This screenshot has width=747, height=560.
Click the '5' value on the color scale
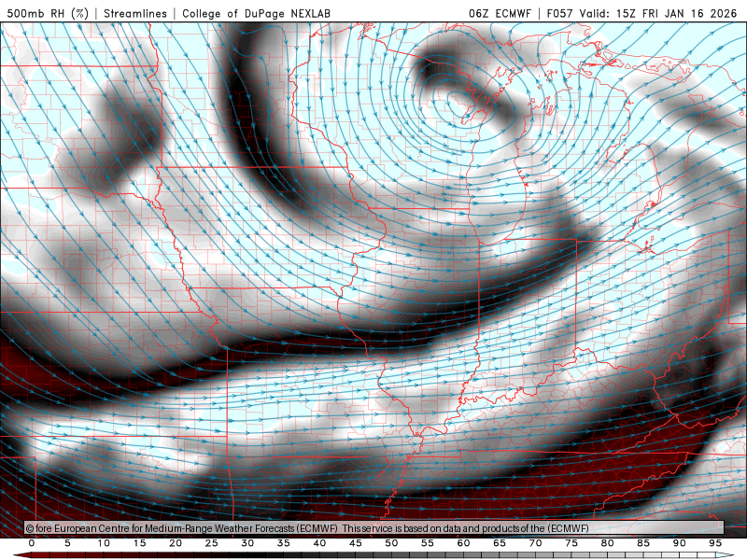point(67,543)
